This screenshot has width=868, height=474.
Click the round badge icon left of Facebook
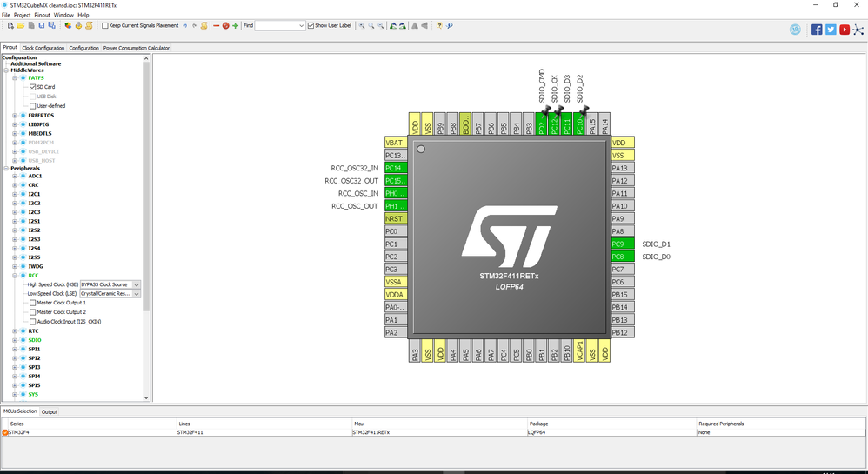pyautogui.click(x=796, y=30)
